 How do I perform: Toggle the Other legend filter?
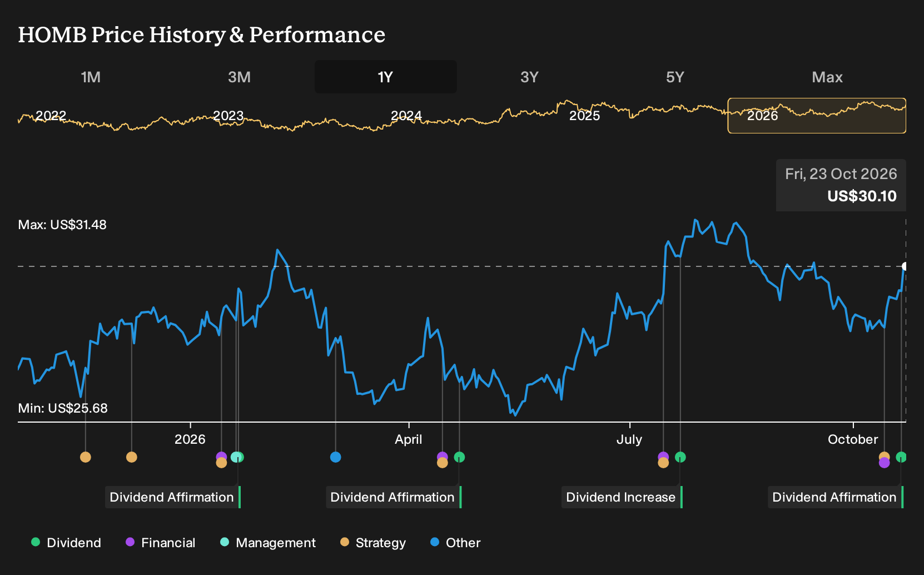coord(455,542)
